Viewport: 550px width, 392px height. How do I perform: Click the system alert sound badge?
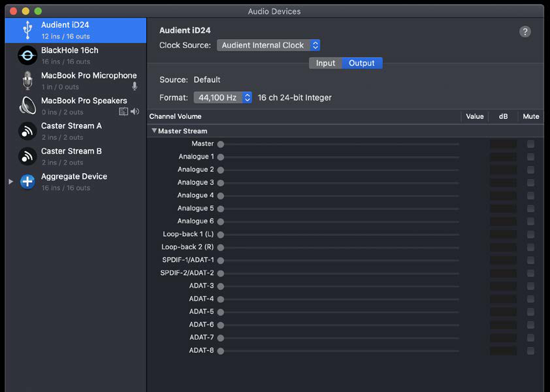[123, 112]
